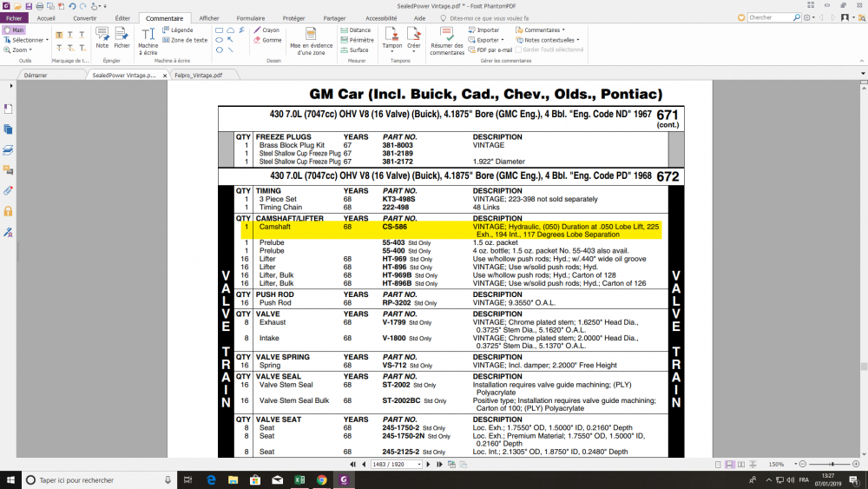Open the Fichier menu

(13, 18)
